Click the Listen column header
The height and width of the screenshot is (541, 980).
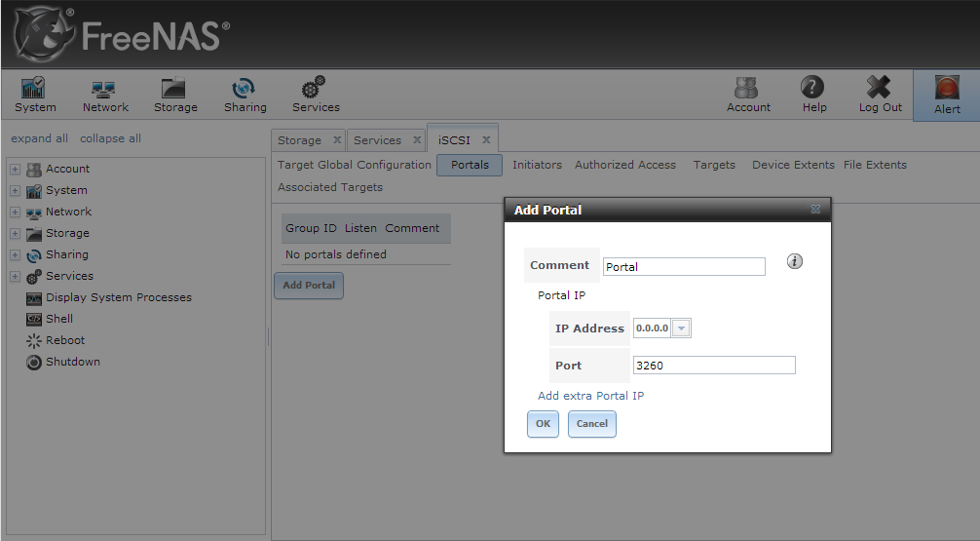click(360, 228)
